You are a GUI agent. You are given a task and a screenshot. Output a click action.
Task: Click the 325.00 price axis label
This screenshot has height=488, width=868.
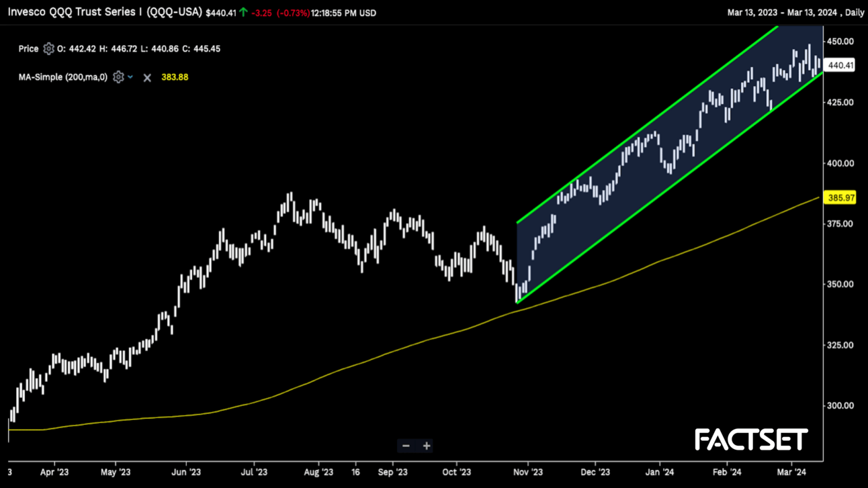tap(841, 345)
